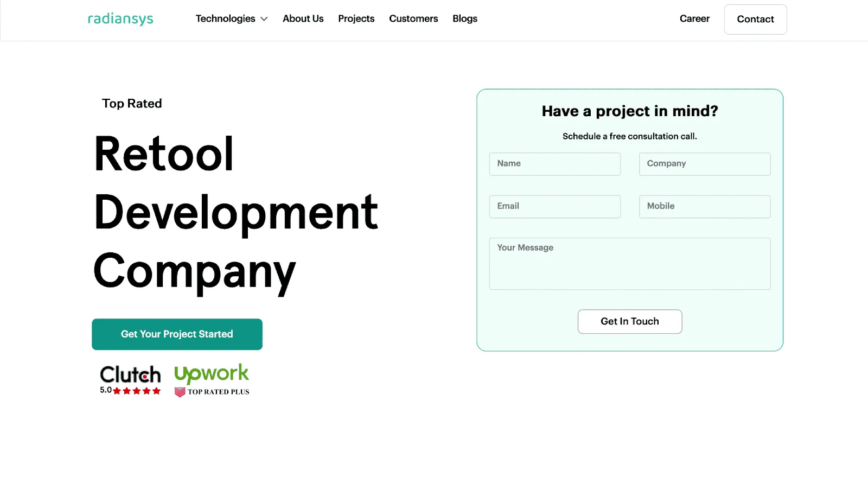Submit form with Get In Touch
This screenshot has width=868, height=496.
tap(630, 321)
